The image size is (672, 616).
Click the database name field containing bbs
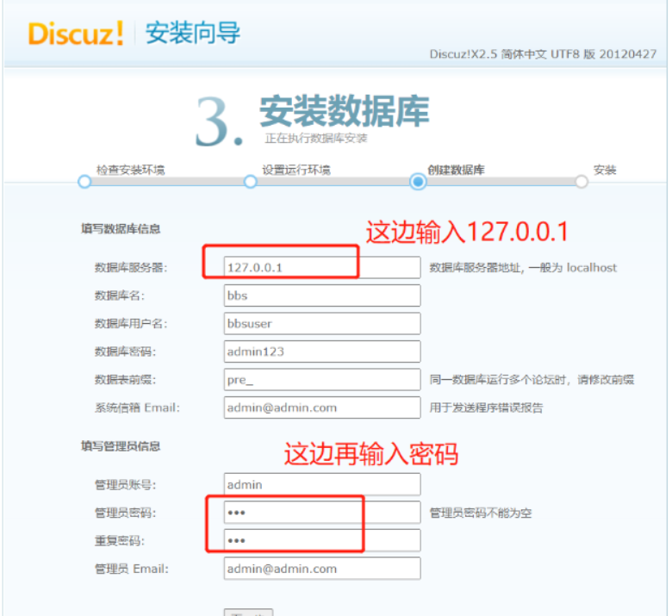tap(322, 296)
